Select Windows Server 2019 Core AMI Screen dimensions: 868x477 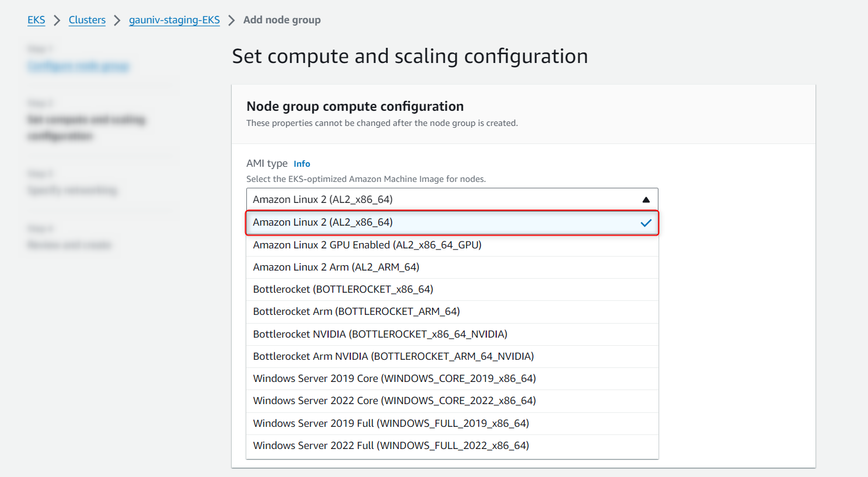pos(394,378)
